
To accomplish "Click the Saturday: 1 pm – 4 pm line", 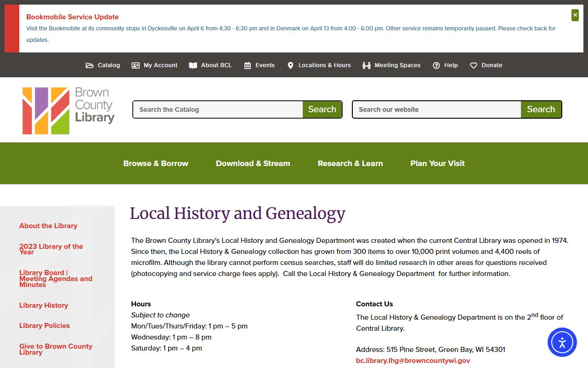I will point(166,348).
